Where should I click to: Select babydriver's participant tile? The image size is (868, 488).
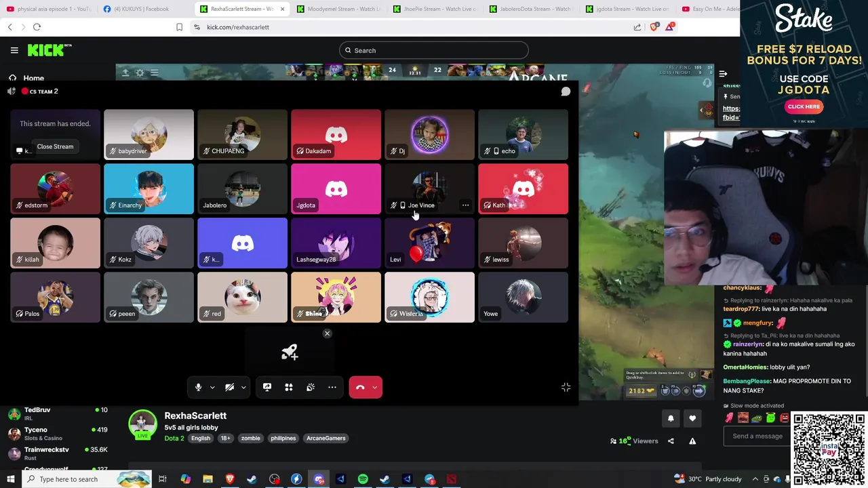click(x=149, y=135)
